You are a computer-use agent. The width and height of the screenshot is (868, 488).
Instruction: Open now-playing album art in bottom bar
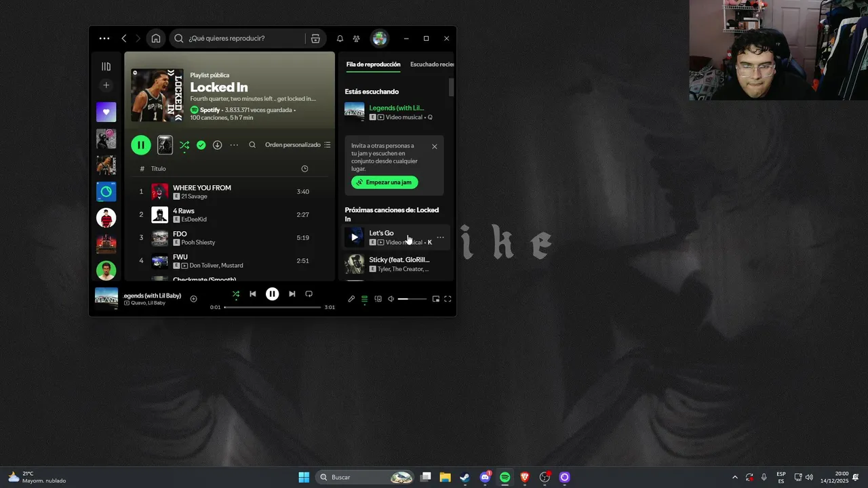pyautogui.click(x=106, y=298)
